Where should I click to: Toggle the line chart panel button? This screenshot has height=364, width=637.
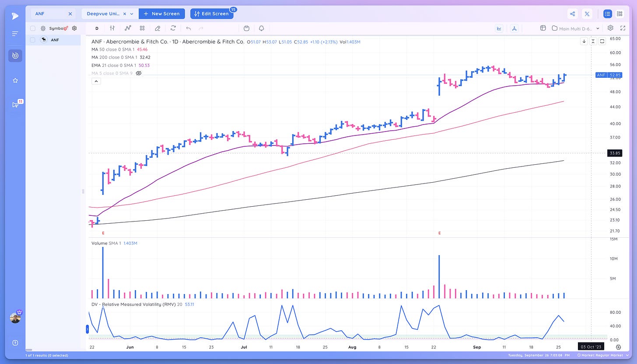click(499, 28)
